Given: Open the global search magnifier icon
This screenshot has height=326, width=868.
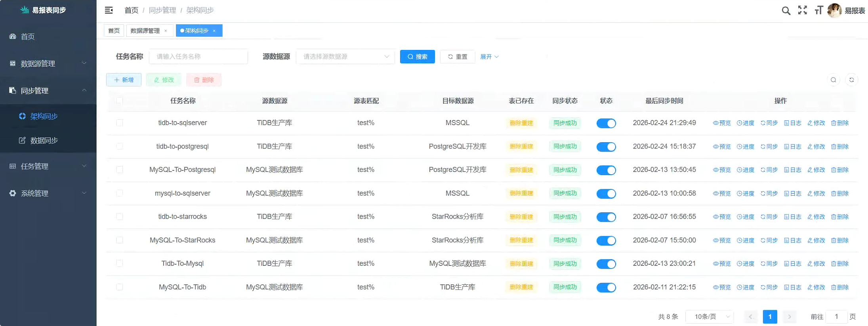Looking at the screenshot, I should 786,11.
